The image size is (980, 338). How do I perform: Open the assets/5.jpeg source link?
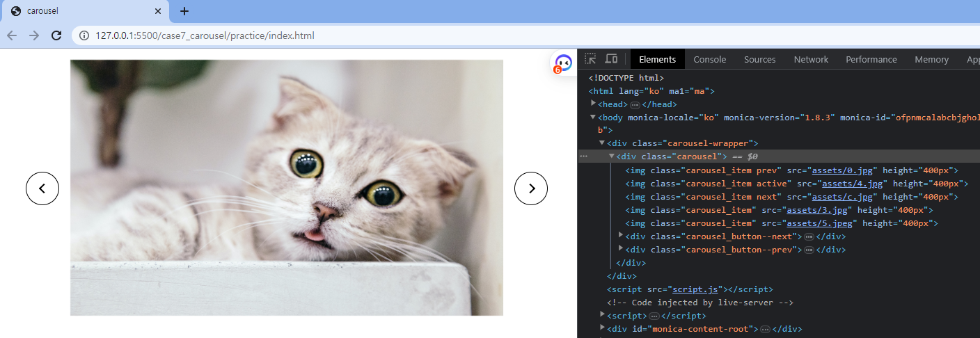[x=819, y=223]
